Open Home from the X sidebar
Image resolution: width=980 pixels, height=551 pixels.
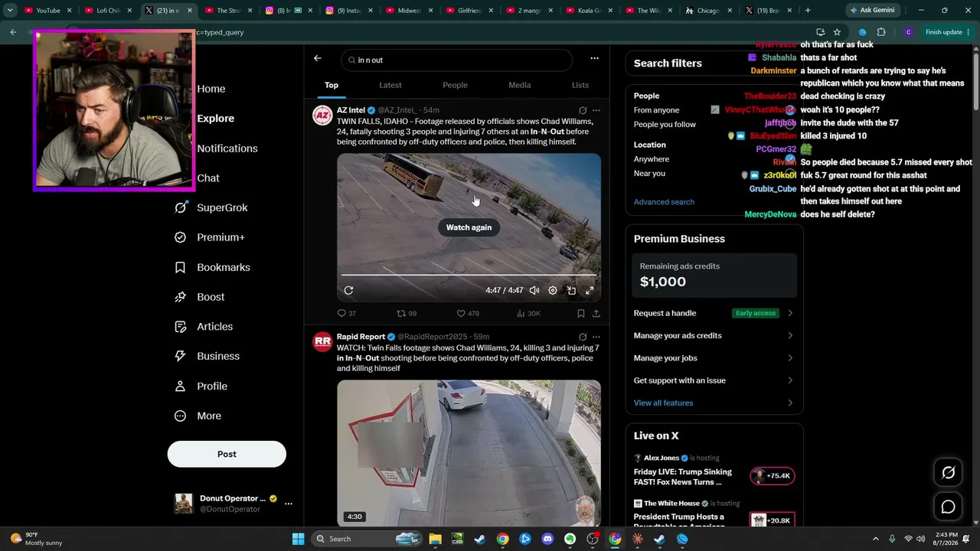(x=211, y=89)
